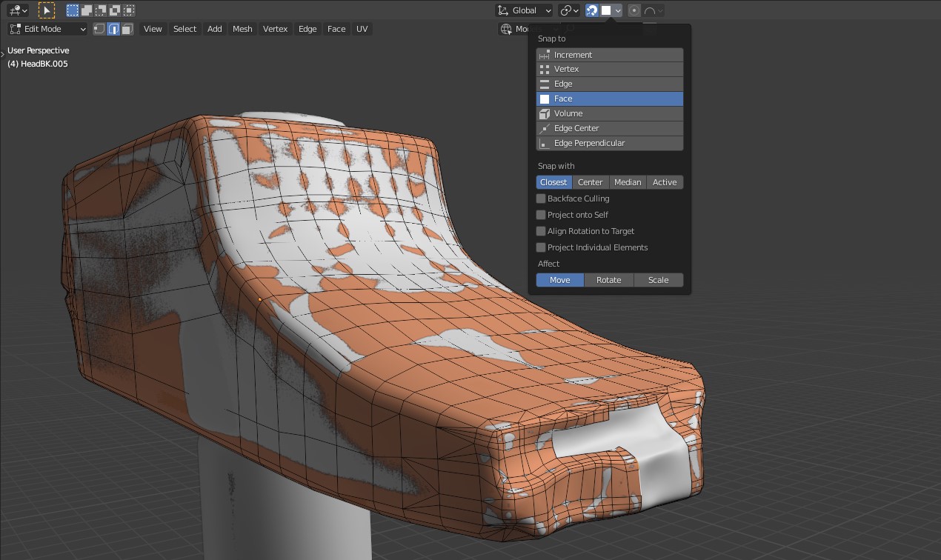This screenshot has height=560, width=941.
Task: Check Project Individual Elements
Action: coord(541,247)
